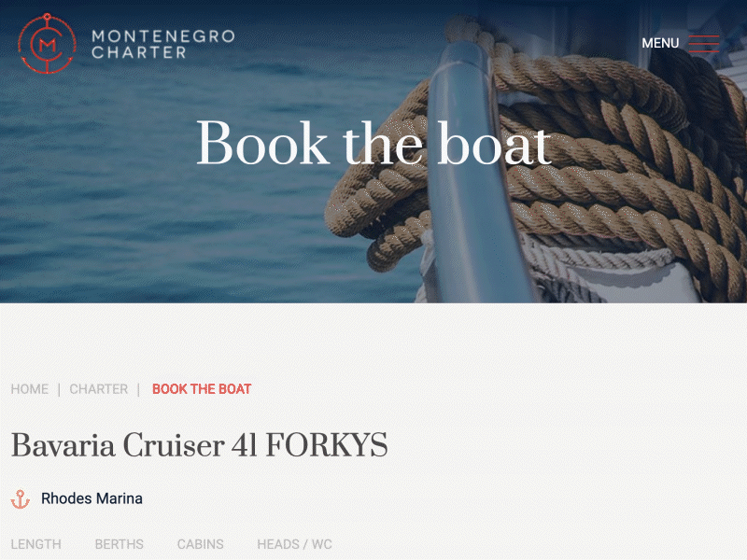
Task: Click the separator between HOME and CHARTER
Action: click(x=59, y=389)
